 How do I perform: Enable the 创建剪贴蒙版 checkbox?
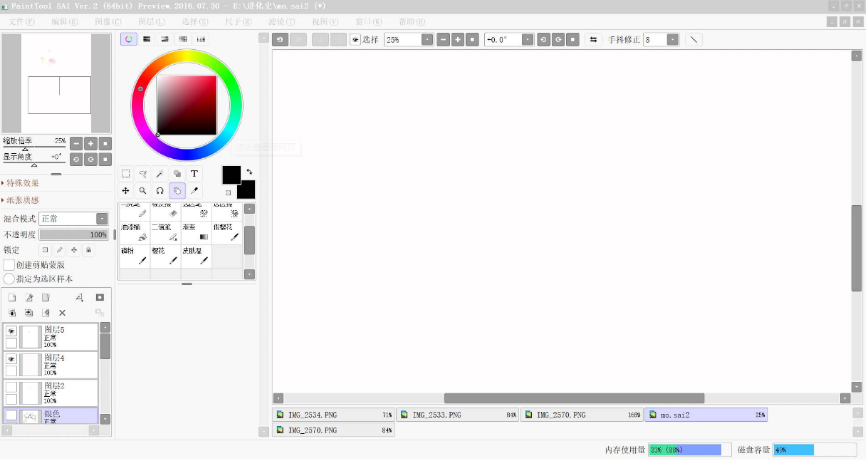click(9, 265)
